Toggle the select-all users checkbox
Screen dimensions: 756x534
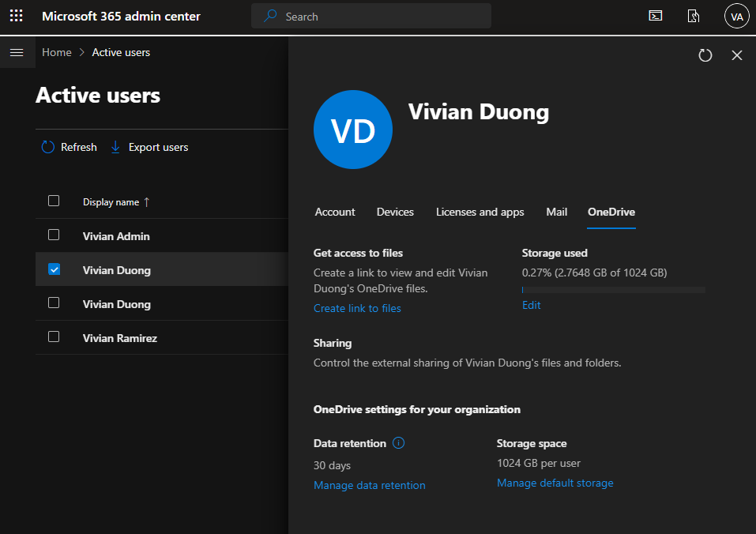(x=54, y=201)
